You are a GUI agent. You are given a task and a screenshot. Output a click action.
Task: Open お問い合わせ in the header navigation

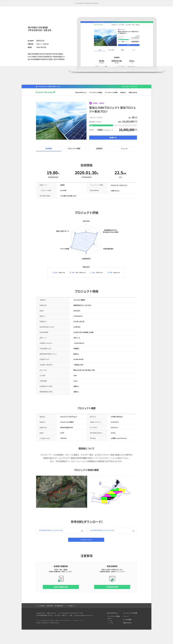point(133,92)
